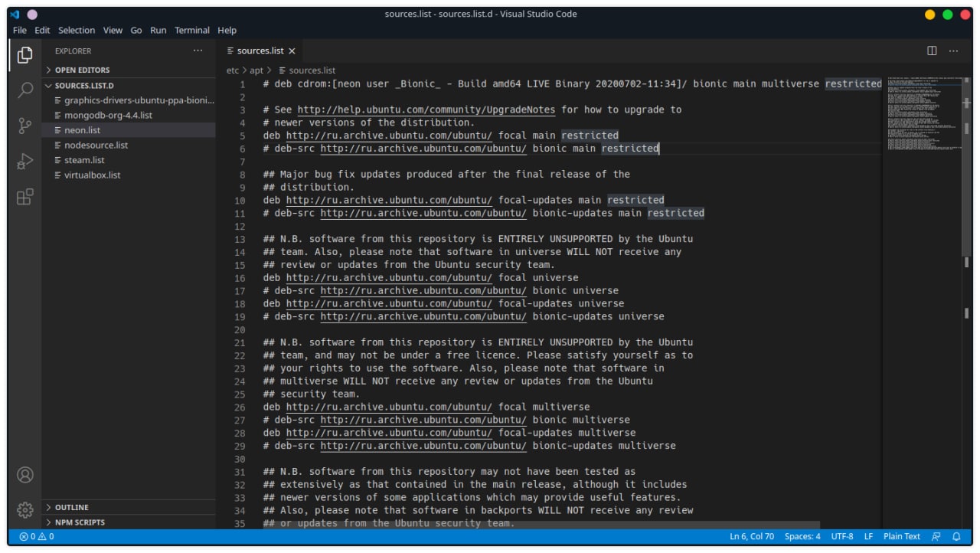Follow the help.ubuntu.com UpgradeNotes link
The image size is (980, 553).
[426, 110]
